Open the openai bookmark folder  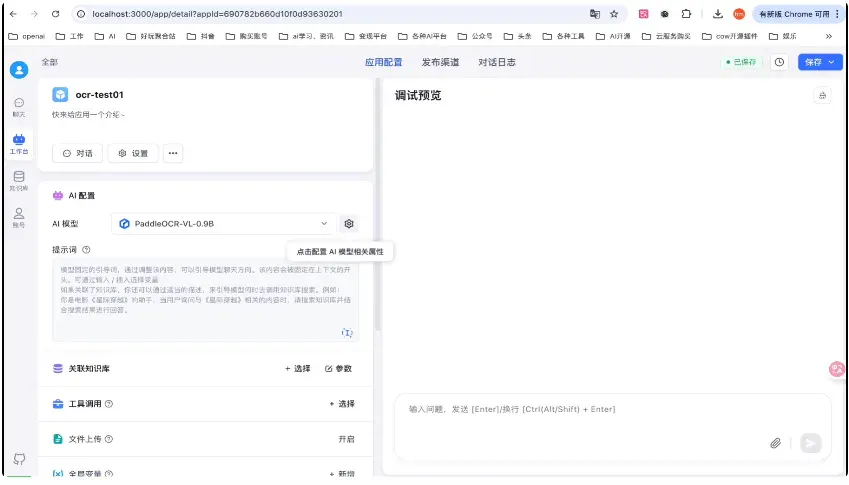click(x=27, y=36)
